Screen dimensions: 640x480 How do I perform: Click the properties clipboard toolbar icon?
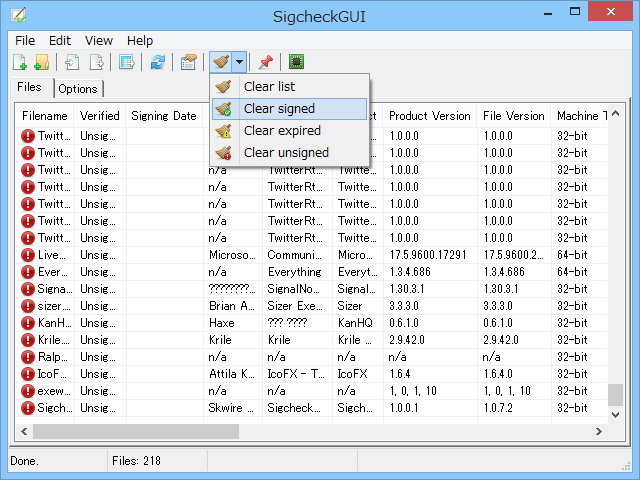188,62
